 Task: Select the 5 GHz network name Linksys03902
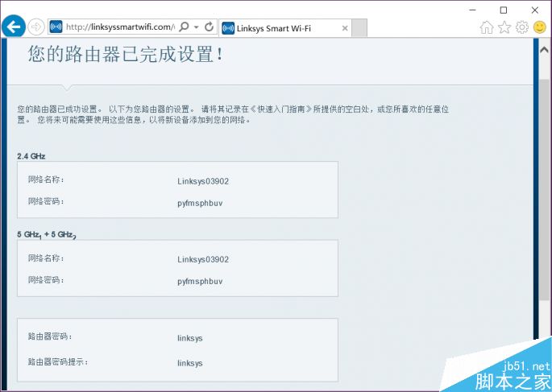[x=203, y=259]
